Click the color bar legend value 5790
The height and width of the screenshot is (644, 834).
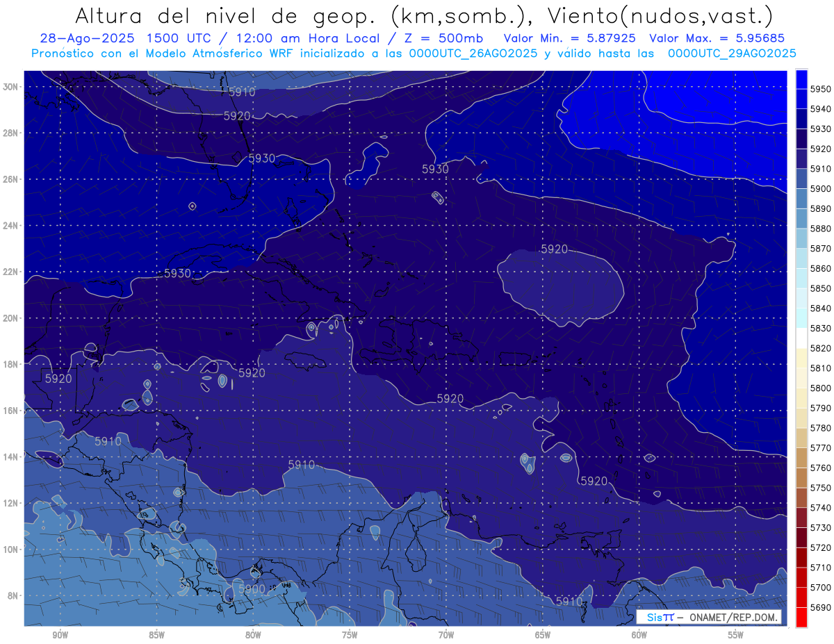820,408
